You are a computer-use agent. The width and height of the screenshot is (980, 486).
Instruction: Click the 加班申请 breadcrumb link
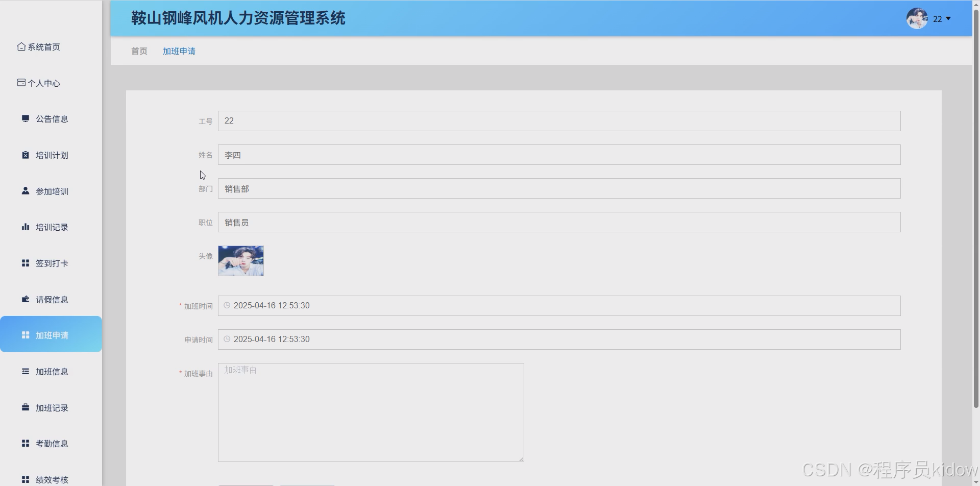[179, 51]
